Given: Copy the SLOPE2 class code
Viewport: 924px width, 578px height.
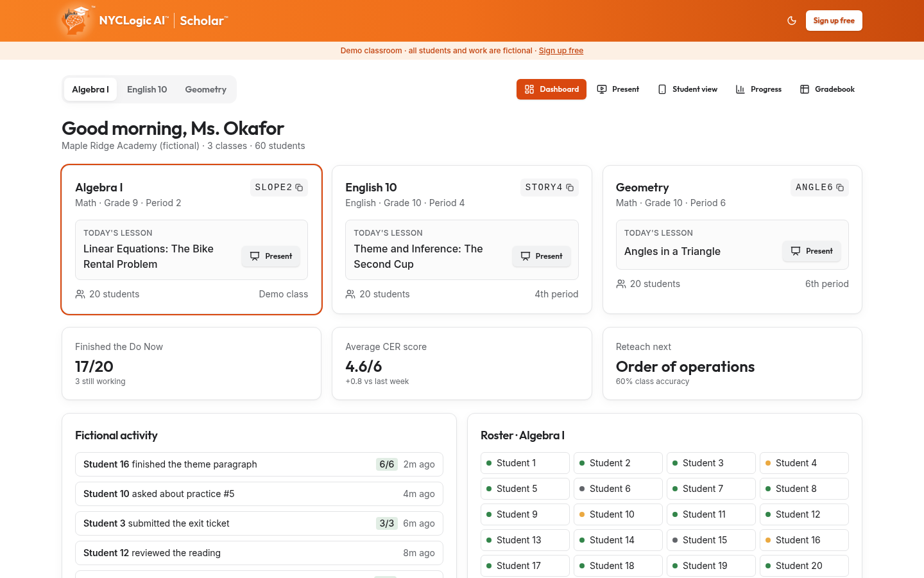Looking at the screenshot, I should (279, 188).
